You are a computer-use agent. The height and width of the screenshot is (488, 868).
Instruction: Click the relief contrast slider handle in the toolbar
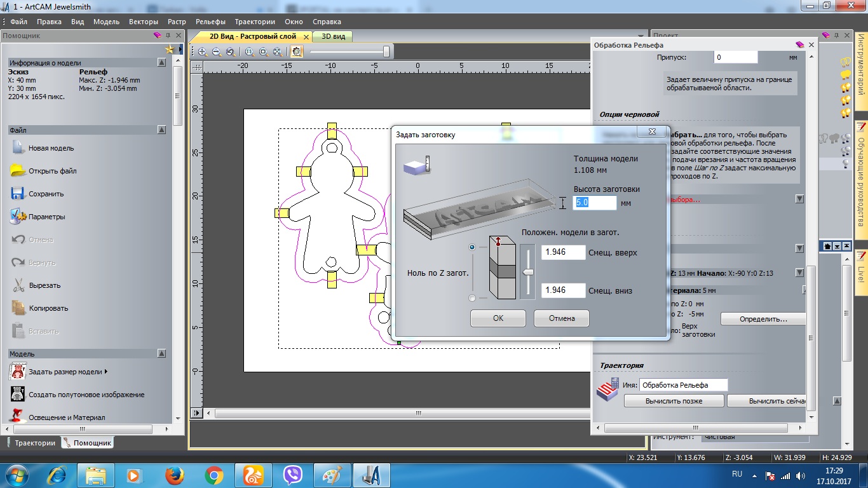[386, 51]
